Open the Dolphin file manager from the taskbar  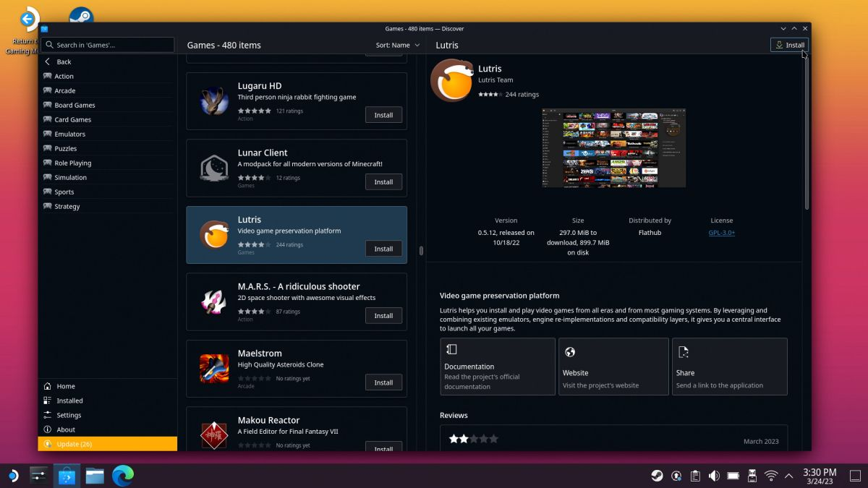[x=95, y=476]
